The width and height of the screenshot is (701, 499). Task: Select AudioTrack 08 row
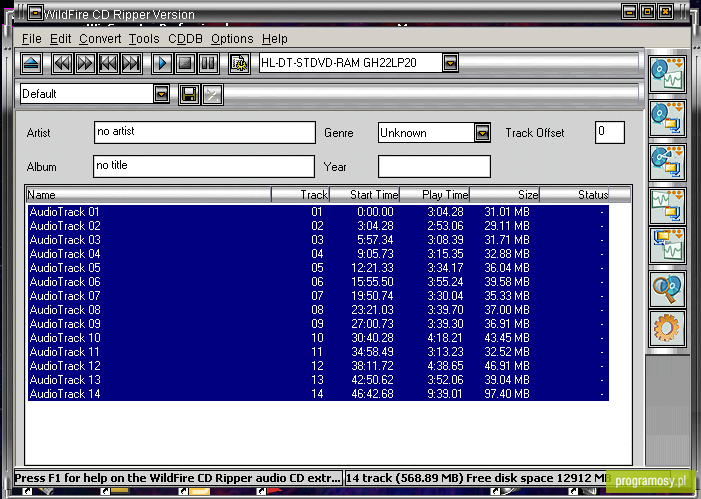pos(318,310)
